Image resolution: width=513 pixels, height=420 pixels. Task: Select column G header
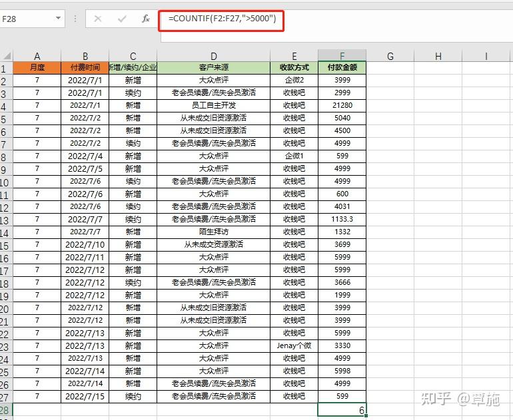point(390,56)
